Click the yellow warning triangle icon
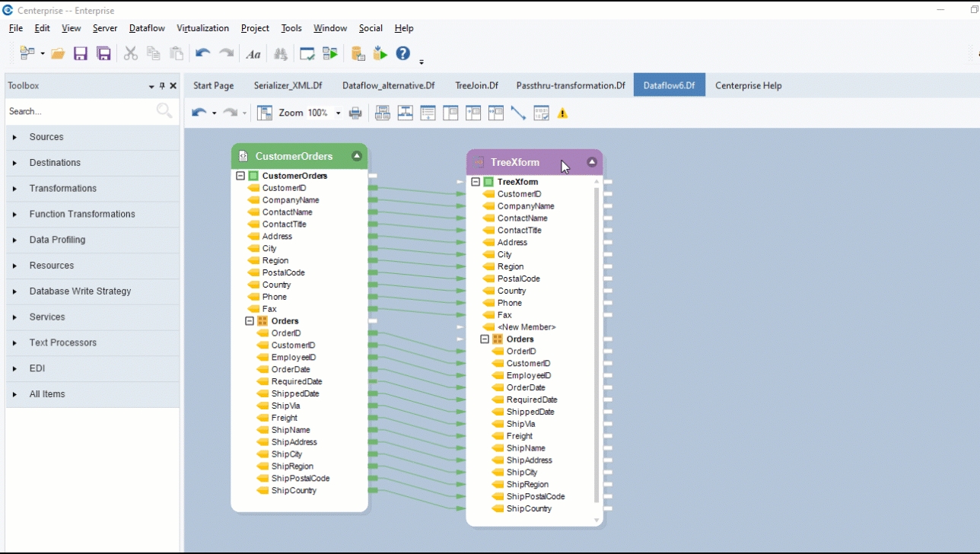This screenshot has width=980, height=554. click(x=562, y=113)
